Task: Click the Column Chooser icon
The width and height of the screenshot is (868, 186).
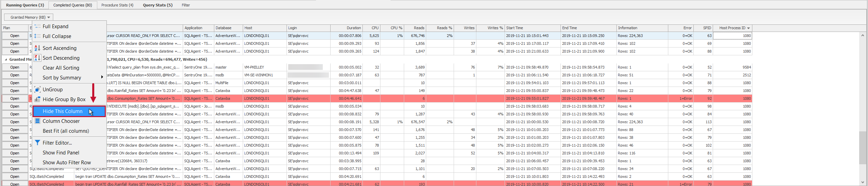Action: (x=37, y=121)
